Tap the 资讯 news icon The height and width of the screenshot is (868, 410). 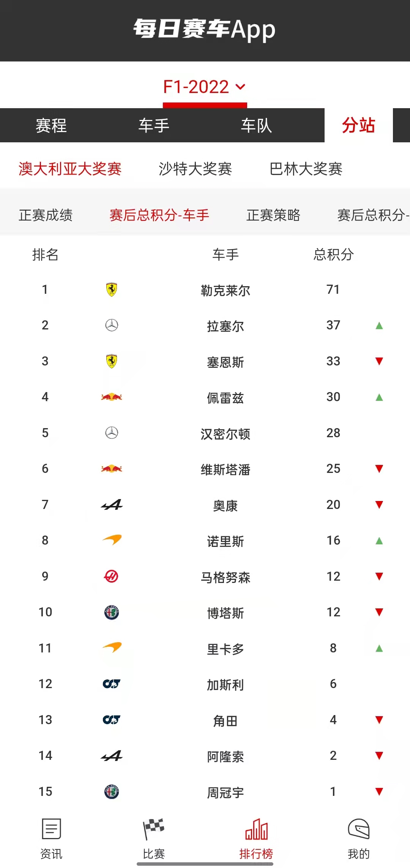click(x=51, y=829)
